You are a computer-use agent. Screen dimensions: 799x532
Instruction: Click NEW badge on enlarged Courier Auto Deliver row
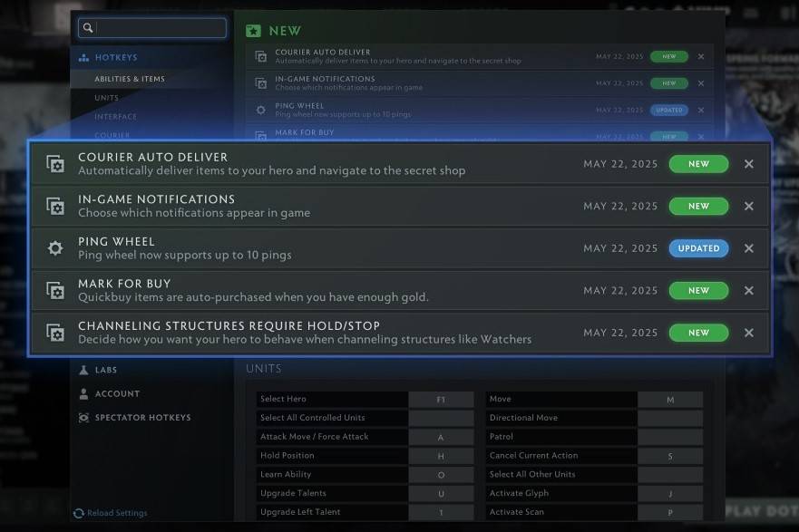point(698,164)
